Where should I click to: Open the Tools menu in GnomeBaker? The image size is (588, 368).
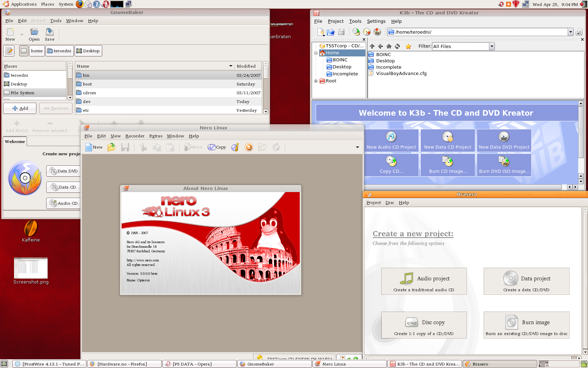56,21
